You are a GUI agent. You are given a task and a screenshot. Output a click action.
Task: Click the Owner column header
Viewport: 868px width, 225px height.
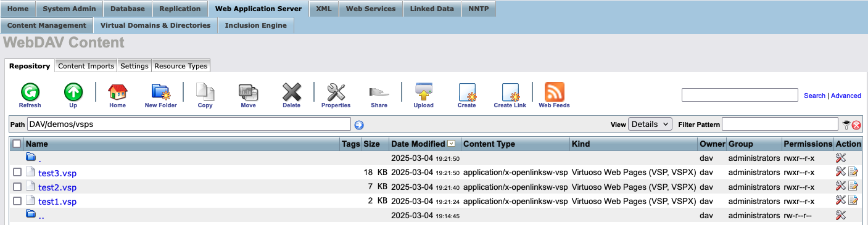[712, 144]
